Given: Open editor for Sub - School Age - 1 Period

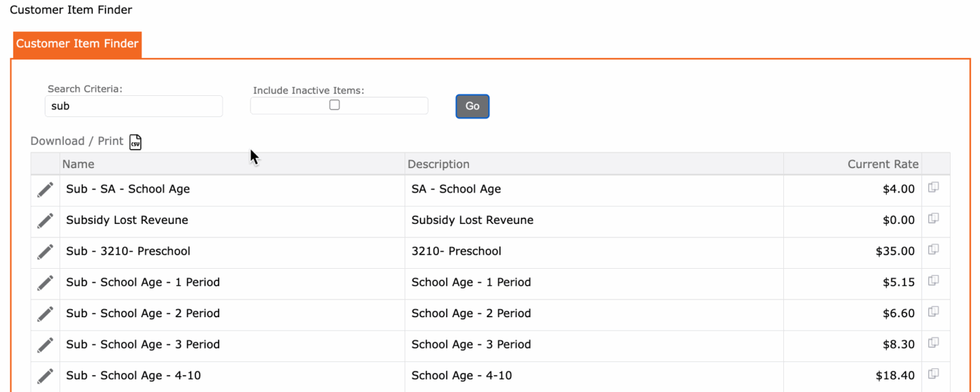Looking at the screenshot, I should (x=45, y=283).
